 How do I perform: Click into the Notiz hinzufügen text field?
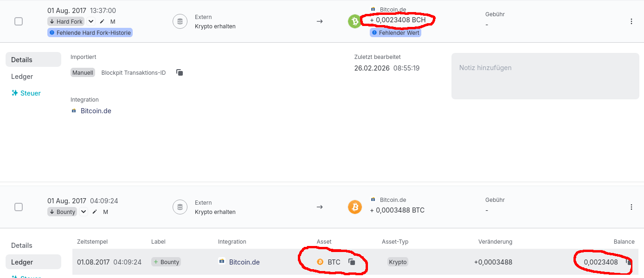(544, 76)
